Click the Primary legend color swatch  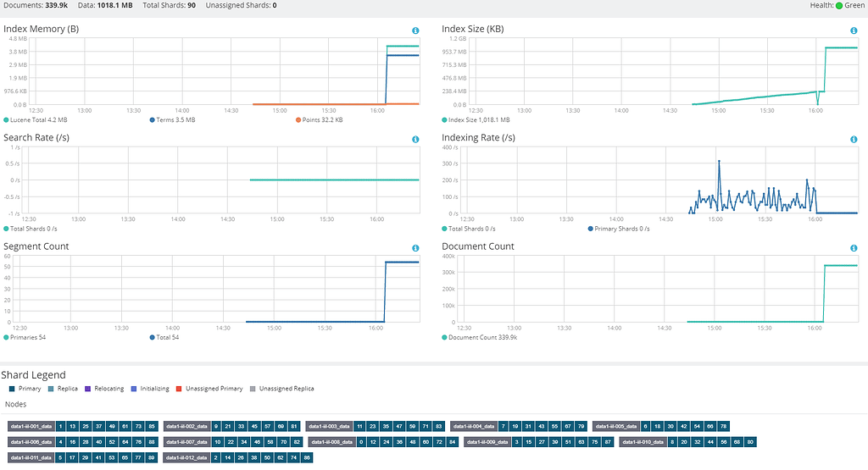coord(12,389)
